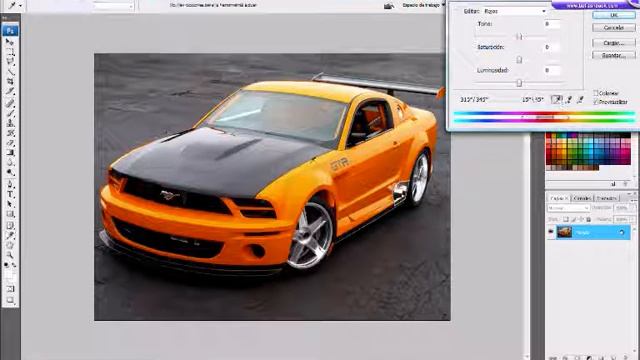Click the Tono slider handle
Viewport: 640px width, 360px height.
point(519,37)
